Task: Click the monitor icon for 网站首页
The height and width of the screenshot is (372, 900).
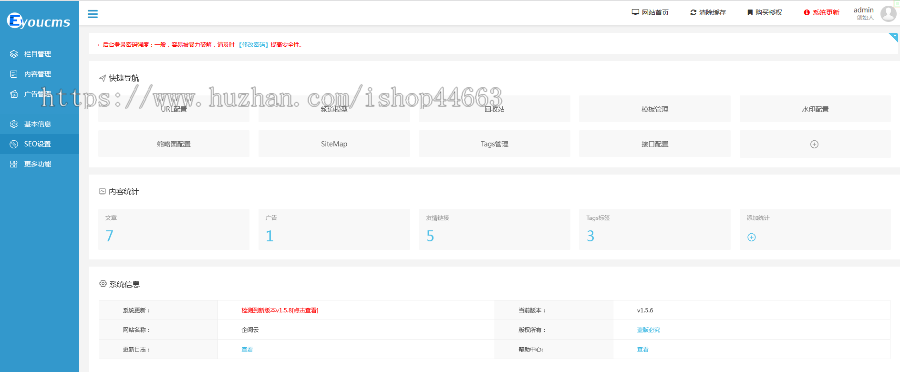Action: 635,12
